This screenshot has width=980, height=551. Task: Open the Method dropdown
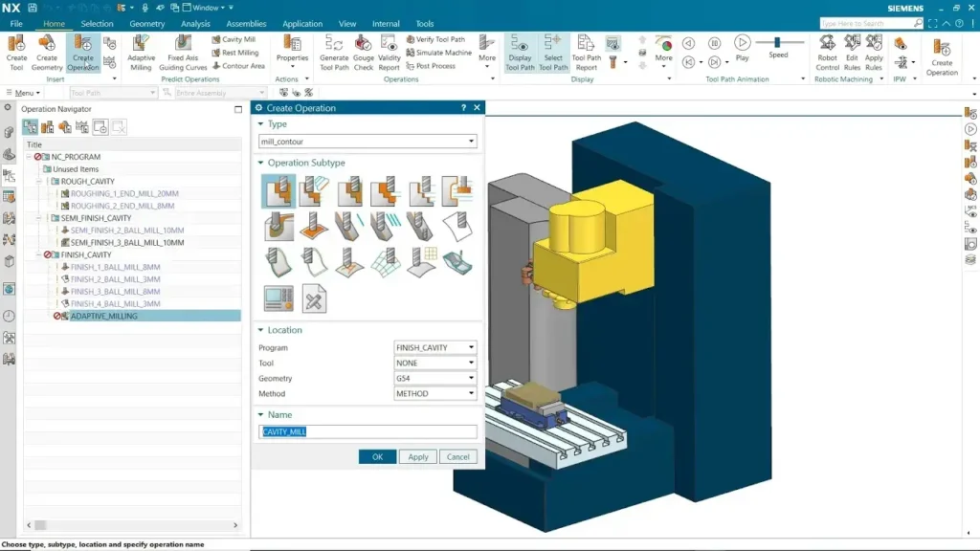pos(435,393)
